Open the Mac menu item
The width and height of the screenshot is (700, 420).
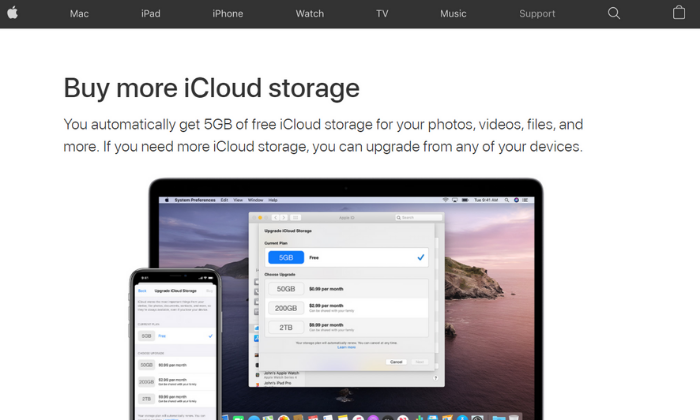click(x=79, y=14)
